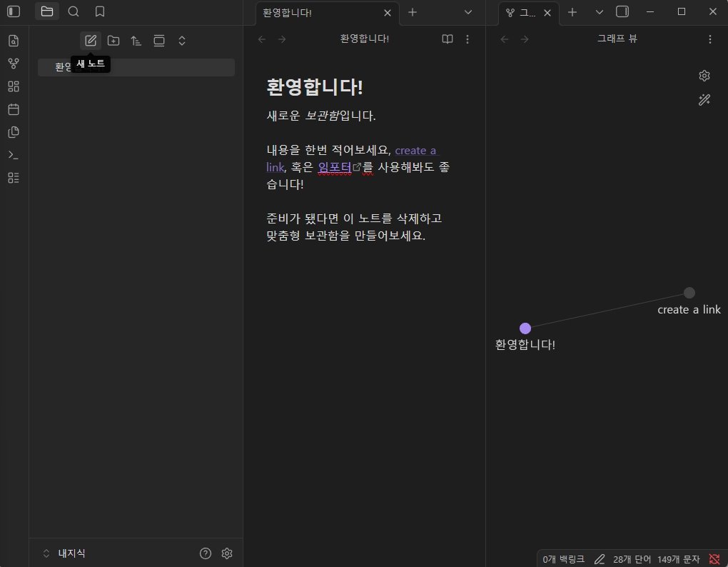
Task: Open graph view from the ribbon
Action: point(14,64)
